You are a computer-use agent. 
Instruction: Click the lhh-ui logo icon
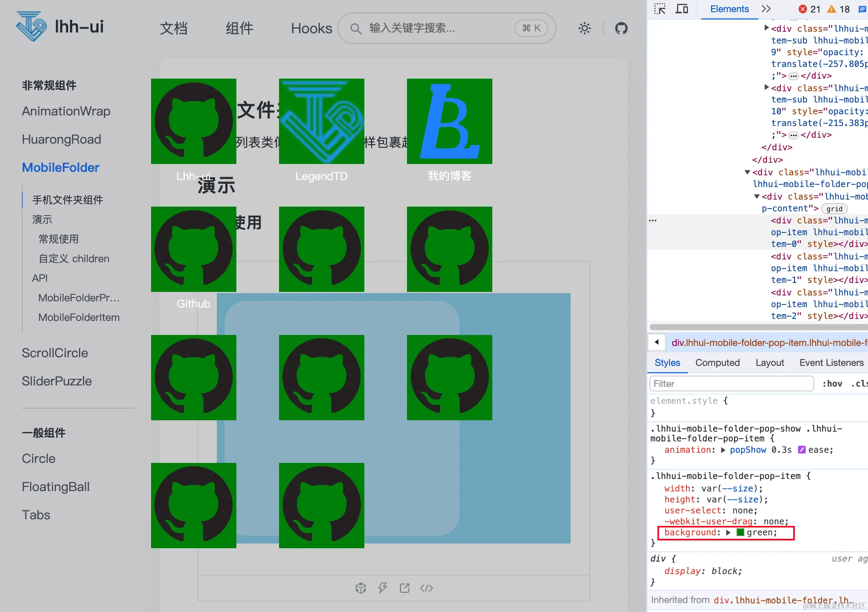pyautogui.click(x=31, y=27)
